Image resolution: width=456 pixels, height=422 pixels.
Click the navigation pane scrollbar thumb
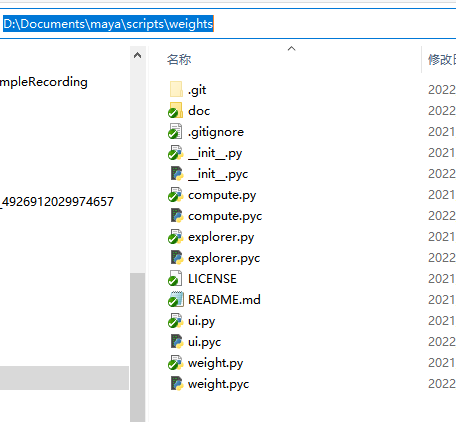point(137,347)
